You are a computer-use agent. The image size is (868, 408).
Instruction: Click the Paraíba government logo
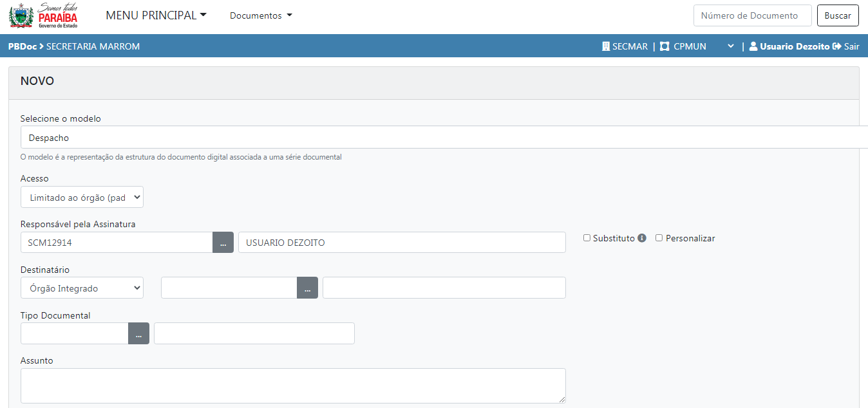[43, 16]
